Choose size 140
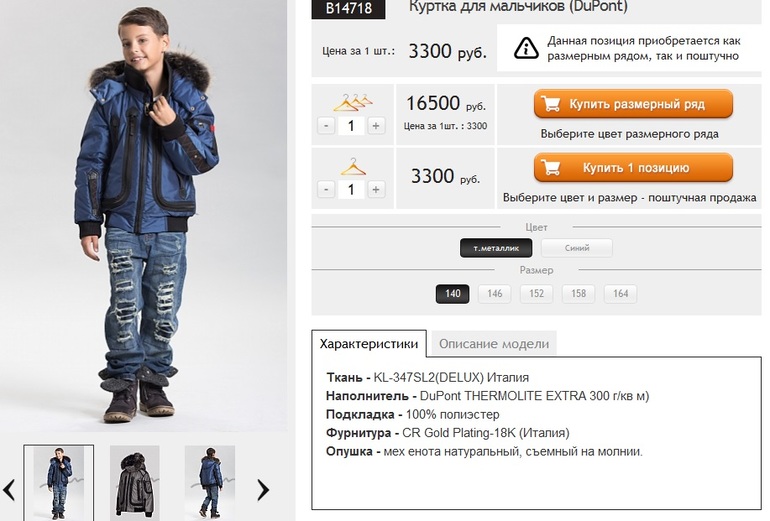The image size is (770, 521). coord(453,294)
